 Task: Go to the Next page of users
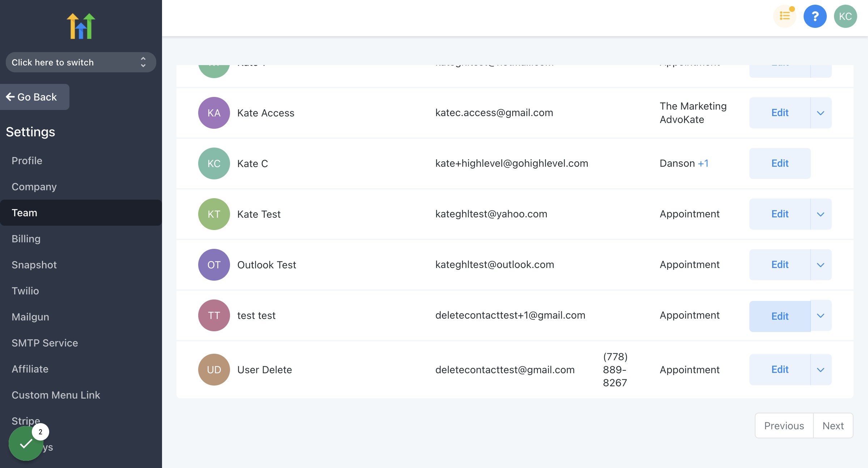pyautogui.click(x=833, y=426)
